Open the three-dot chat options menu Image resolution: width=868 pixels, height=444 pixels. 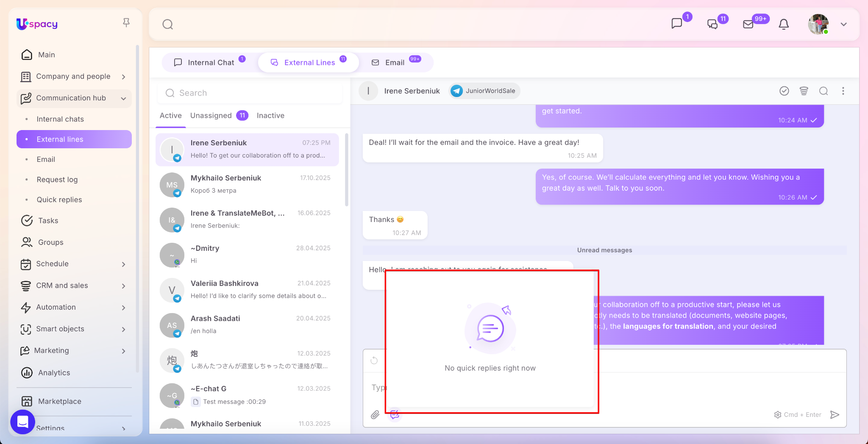click(x=843, y=91)
